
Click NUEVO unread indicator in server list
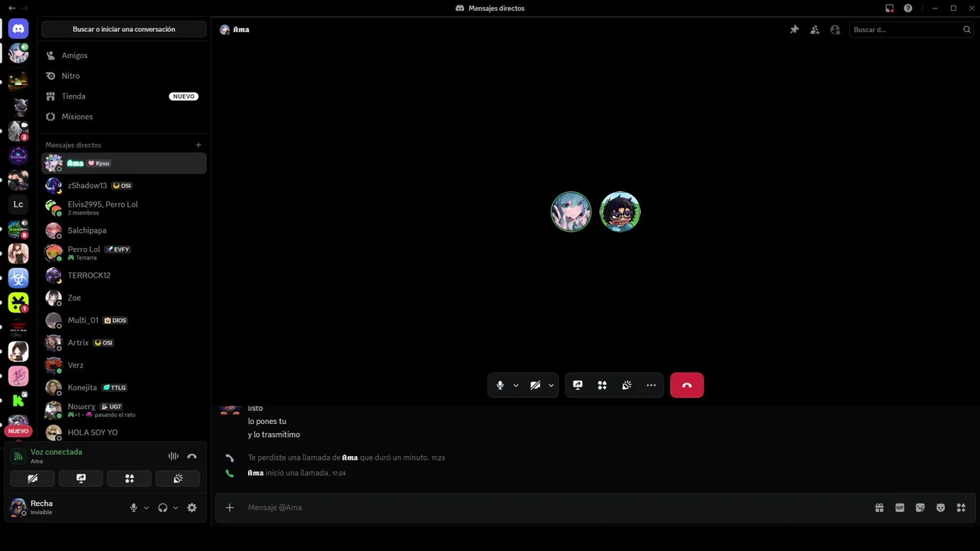18,431
